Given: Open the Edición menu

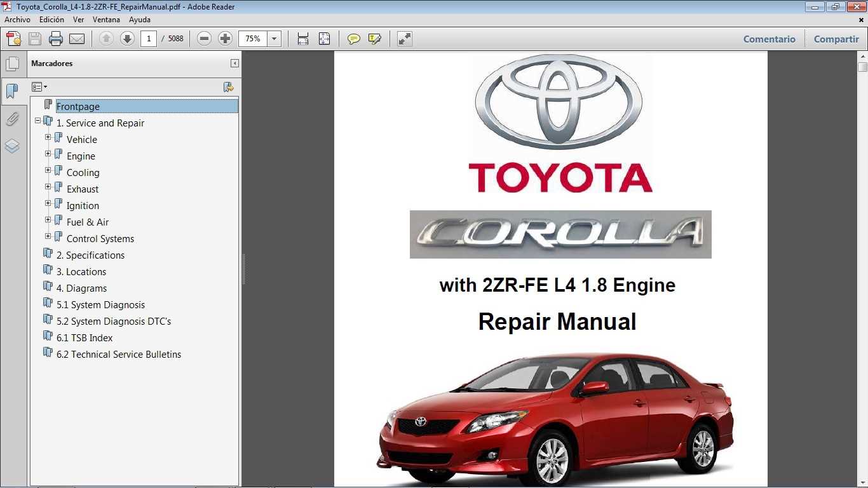Looking at the screenshot, I should pos(51,20).
